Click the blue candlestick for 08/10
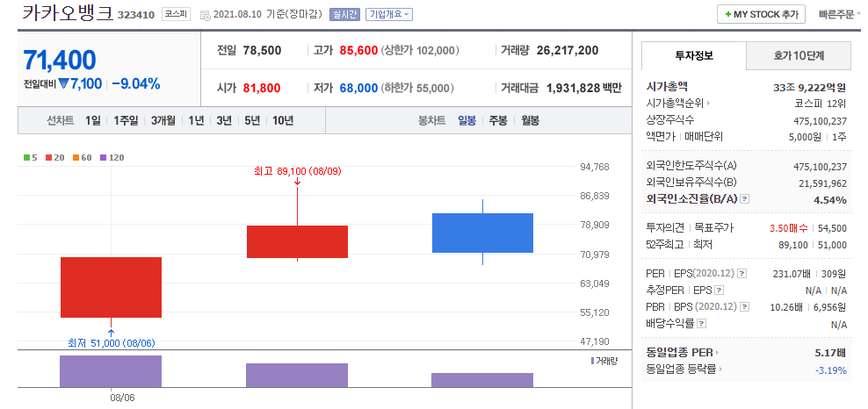Screen dimensions: 868x409 (x=482, y=233)
